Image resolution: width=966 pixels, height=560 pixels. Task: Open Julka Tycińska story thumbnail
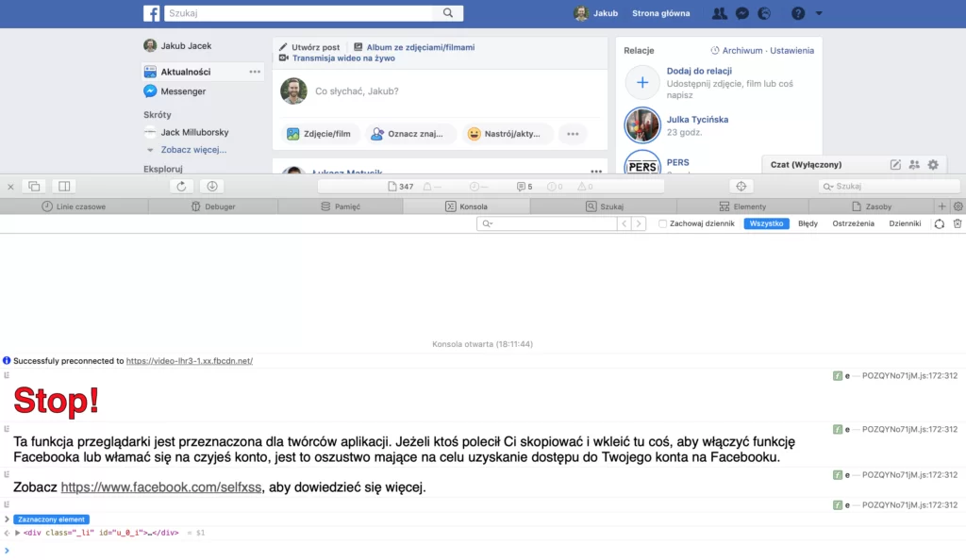(641, 125)
